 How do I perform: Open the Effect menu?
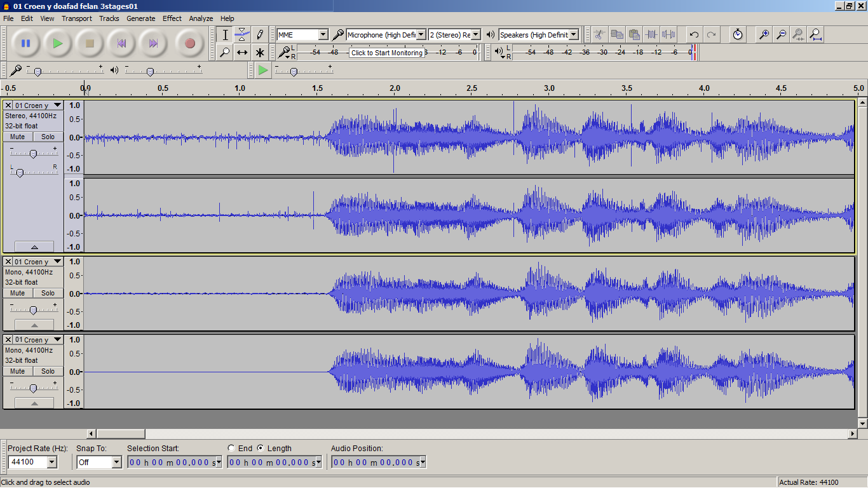point(172,18)
